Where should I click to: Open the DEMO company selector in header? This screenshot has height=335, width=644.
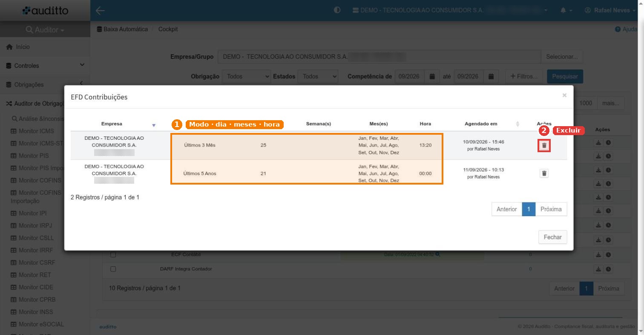click(x=450, y=10)
